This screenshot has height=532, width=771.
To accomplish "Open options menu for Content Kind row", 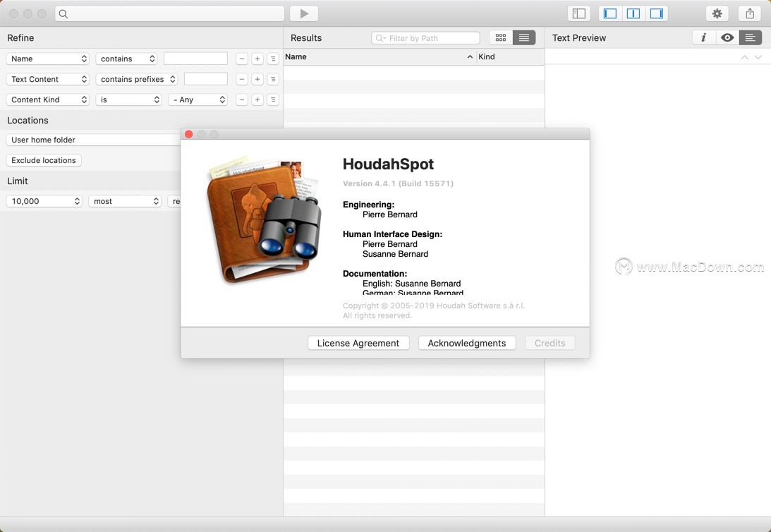I will pyautogui.click(x=273, y=99).
